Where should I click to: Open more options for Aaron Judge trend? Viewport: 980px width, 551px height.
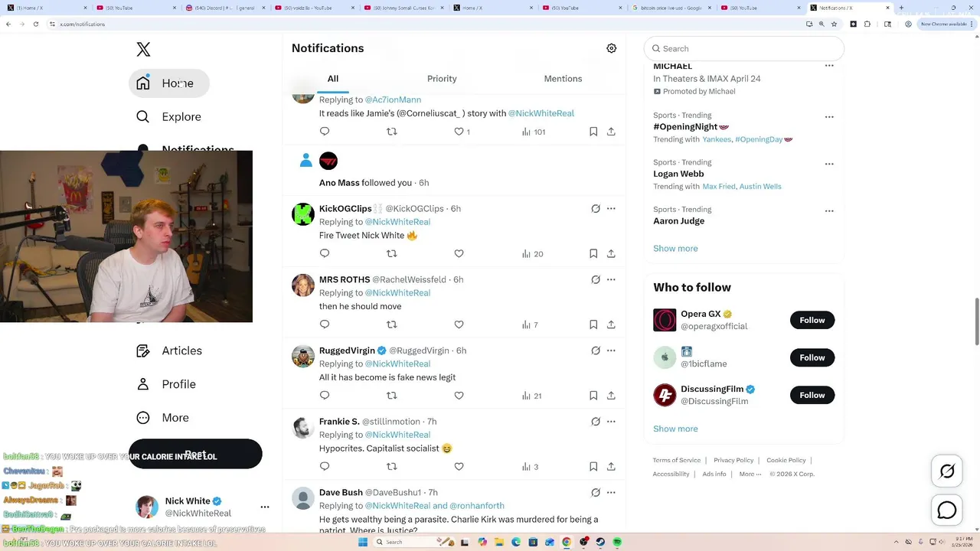click(x=829, y=210)
